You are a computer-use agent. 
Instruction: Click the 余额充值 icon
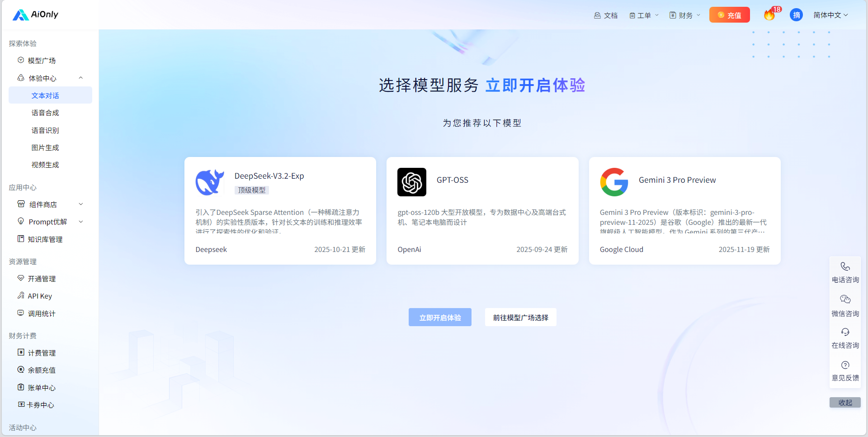coord(21,370)
